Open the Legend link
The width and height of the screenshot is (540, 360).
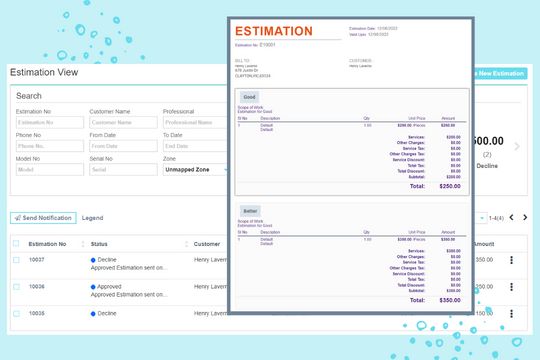pos(92,218)
